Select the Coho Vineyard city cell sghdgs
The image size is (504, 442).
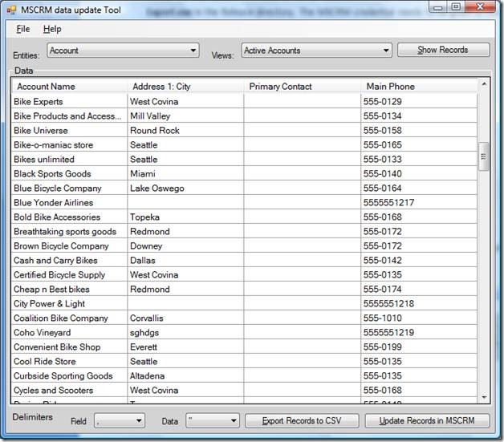185,333
